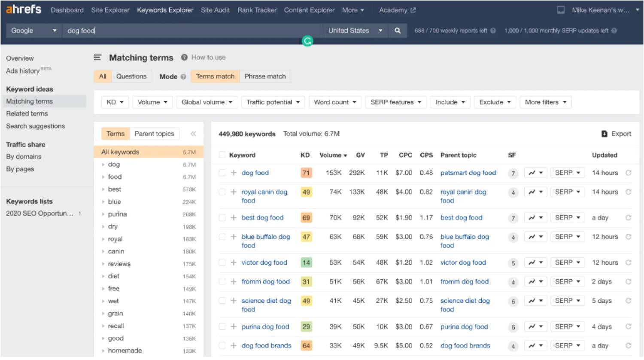Select Phrase match mode
644x360 pixels.
265,76
